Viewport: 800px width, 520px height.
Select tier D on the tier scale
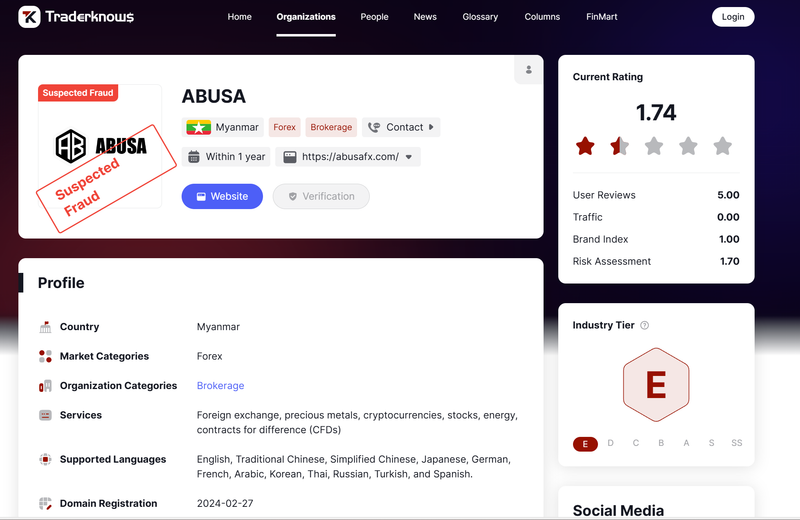[610, 443]
